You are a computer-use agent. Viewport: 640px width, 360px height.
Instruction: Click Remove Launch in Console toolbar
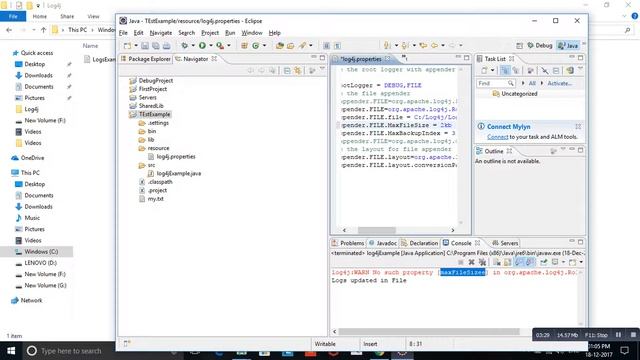[x=471, y=262]
